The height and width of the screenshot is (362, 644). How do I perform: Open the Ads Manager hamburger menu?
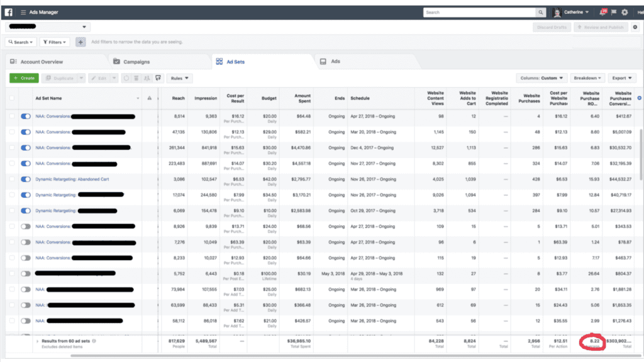point(23,12)
